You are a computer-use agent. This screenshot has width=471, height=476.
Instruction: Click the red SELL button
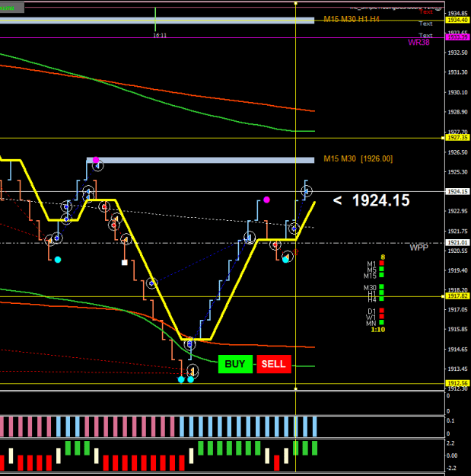click(x=274, y=364)
